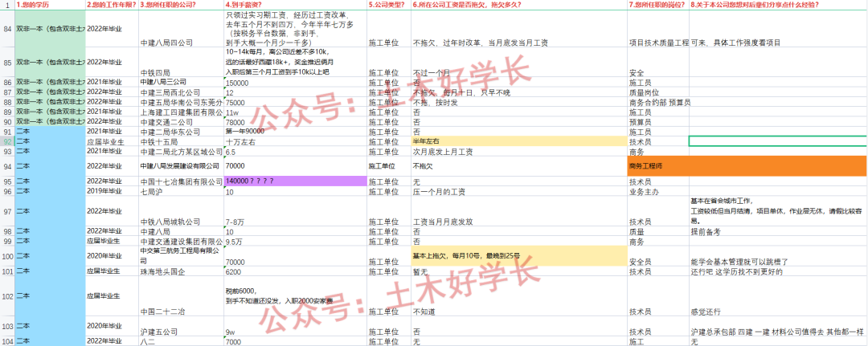Click cell 中铁十五局
868x346 pixels.
pyautogui.click(x=181, y=141)
